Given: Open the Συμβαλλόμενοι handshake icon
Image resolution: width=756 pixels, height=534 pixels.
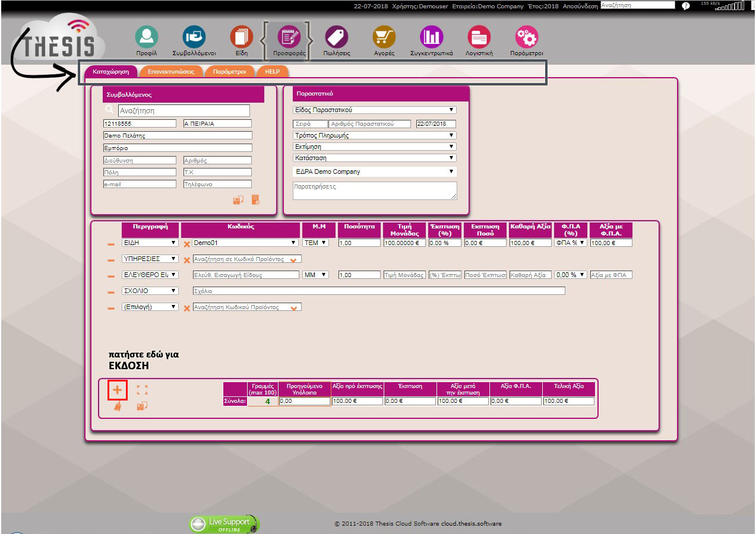Looking at the screenshot, I should pos(194,37).
